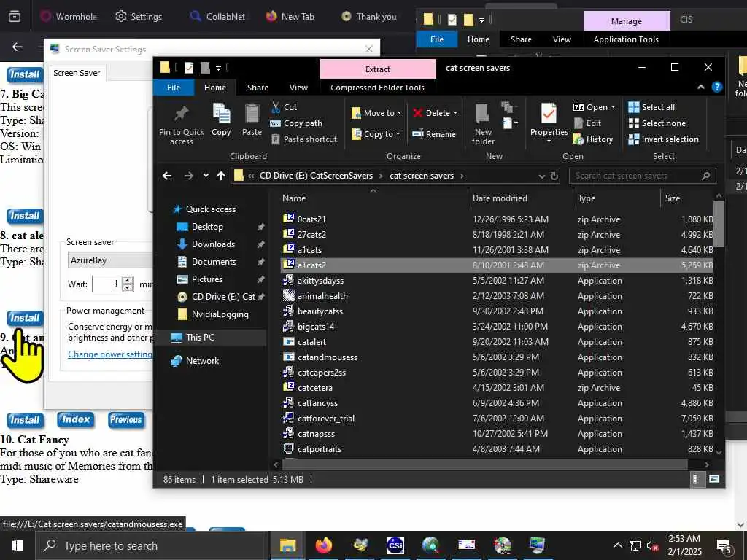
Task: Focus the Wait minutes input box
Action: coord(107,284)
